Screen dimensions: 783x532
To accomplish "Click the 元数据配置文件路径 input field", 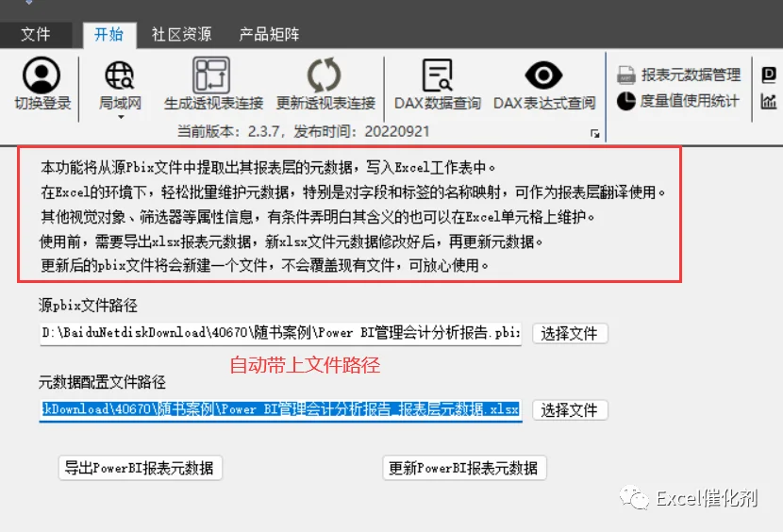I will click(280, 409).
